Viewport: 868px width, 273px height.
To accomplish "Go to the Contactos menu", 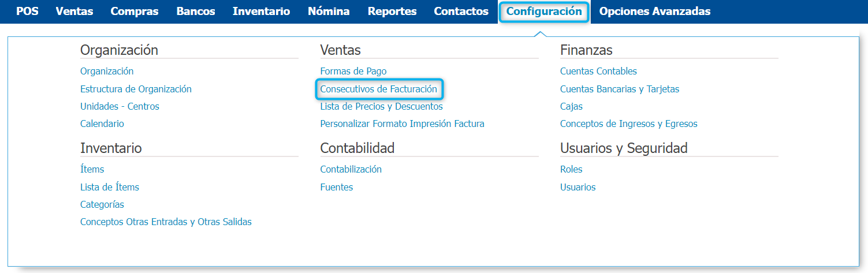I will point(461,12).
